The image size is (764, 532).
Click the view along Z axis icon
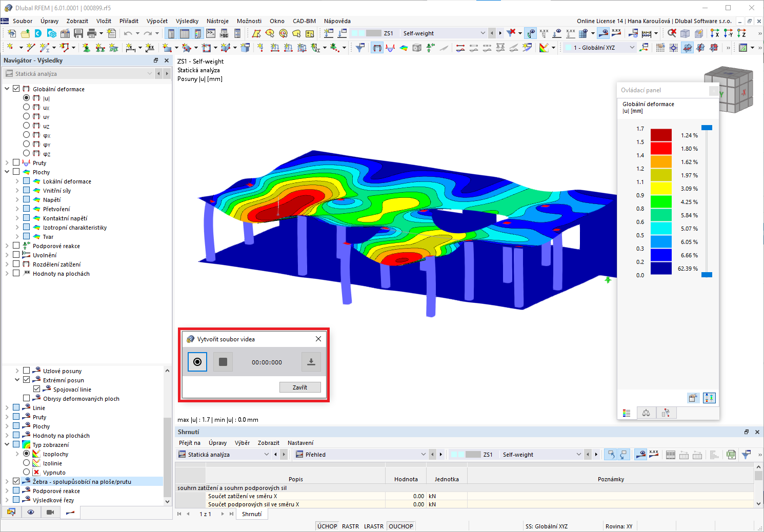(x=741, y=33)
